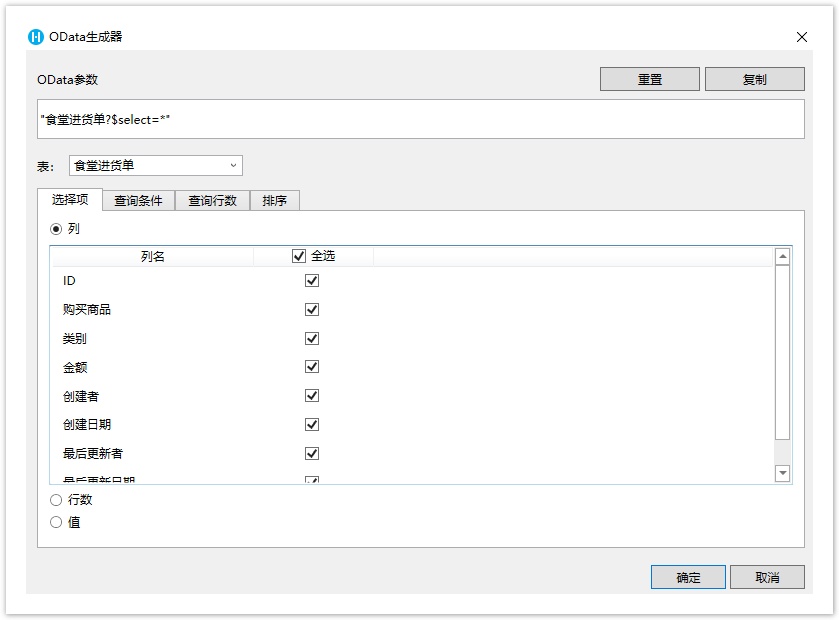Image resolution: width=839 pixels, height=620 pixels.
Task: Confirm with the 确定 button
Action: click(x=688, y=577)
